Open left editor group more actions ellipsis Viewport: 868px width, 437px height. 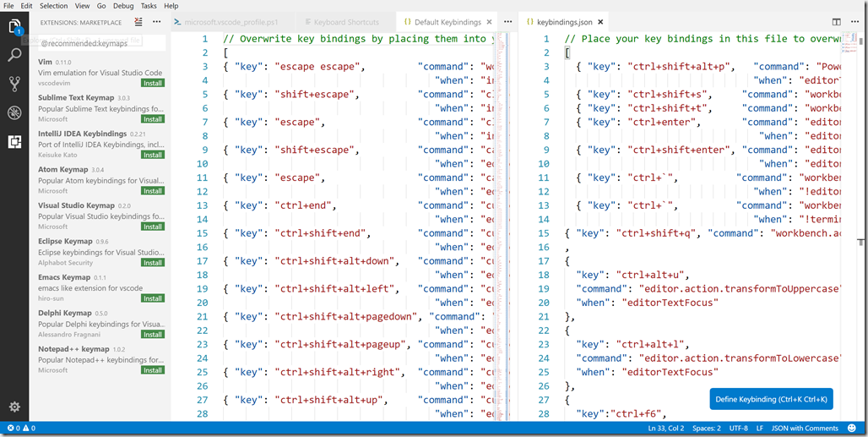tap(507, 22)
